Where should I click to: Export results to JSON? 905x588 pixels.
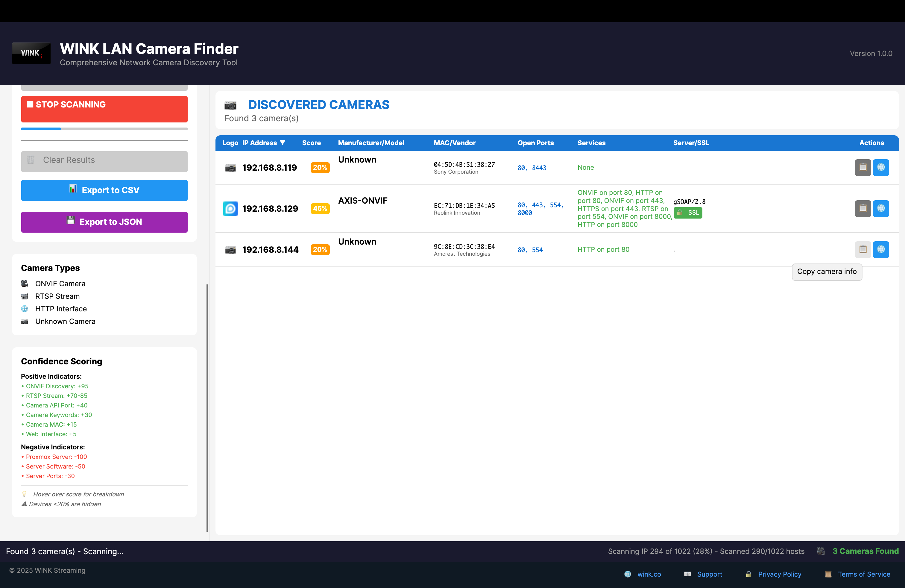[104, 222]
